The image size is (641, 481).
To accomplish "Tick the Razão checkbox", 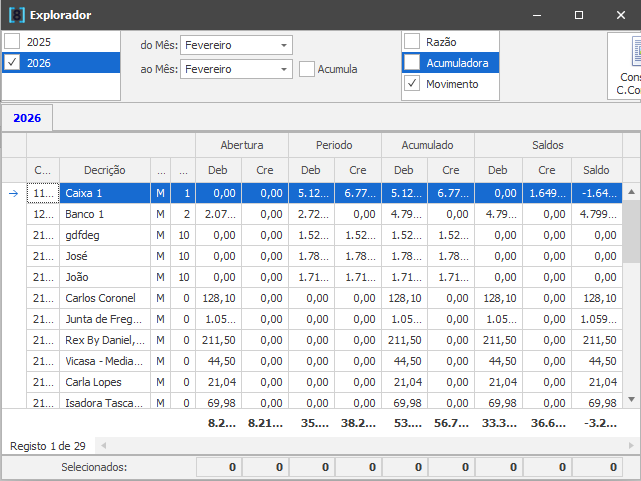I will tap(412, 41).
